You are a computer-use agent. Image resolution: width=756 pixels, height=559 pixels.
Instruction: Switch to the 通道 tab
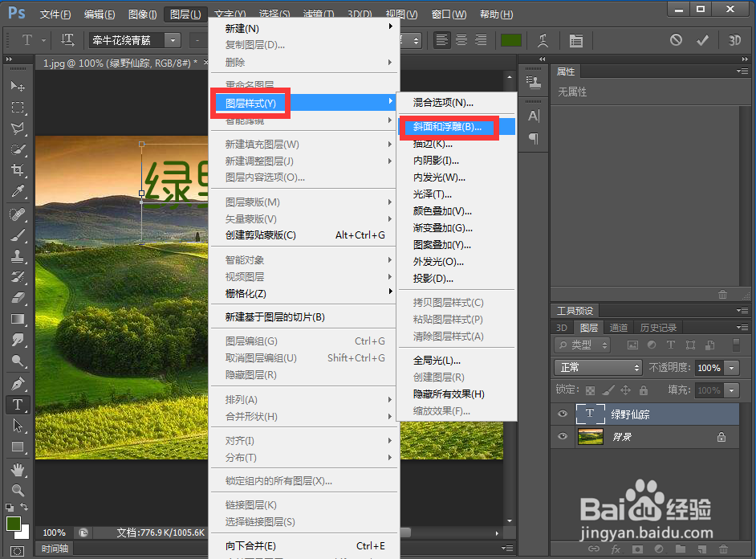tap(618, 327)
